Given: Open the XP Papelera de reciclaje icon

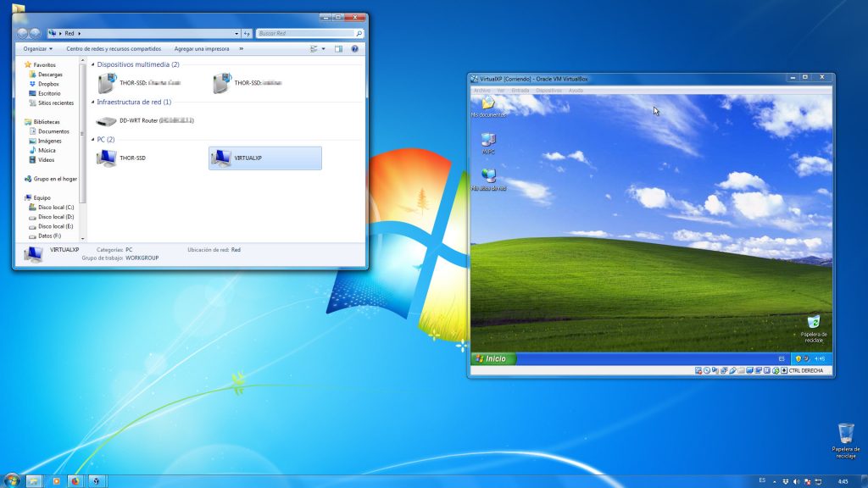Looking at the screenshot, I should tap(813, 329).
